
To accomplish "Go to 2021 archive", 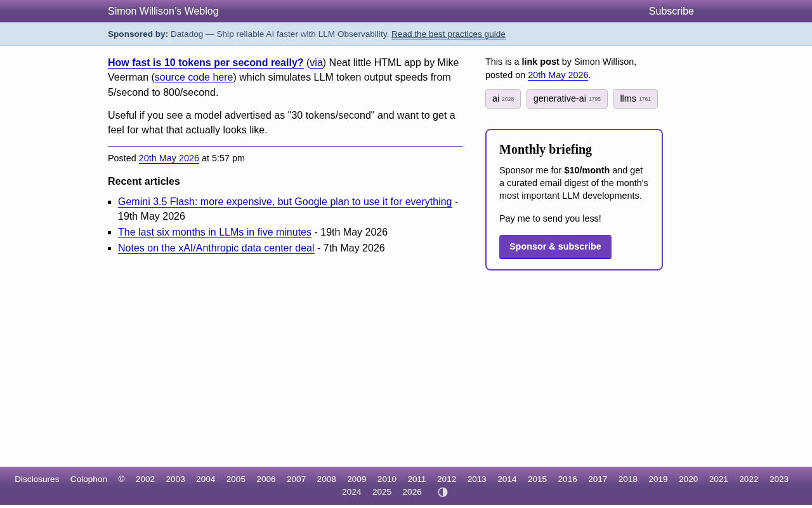I will point(719,479).
